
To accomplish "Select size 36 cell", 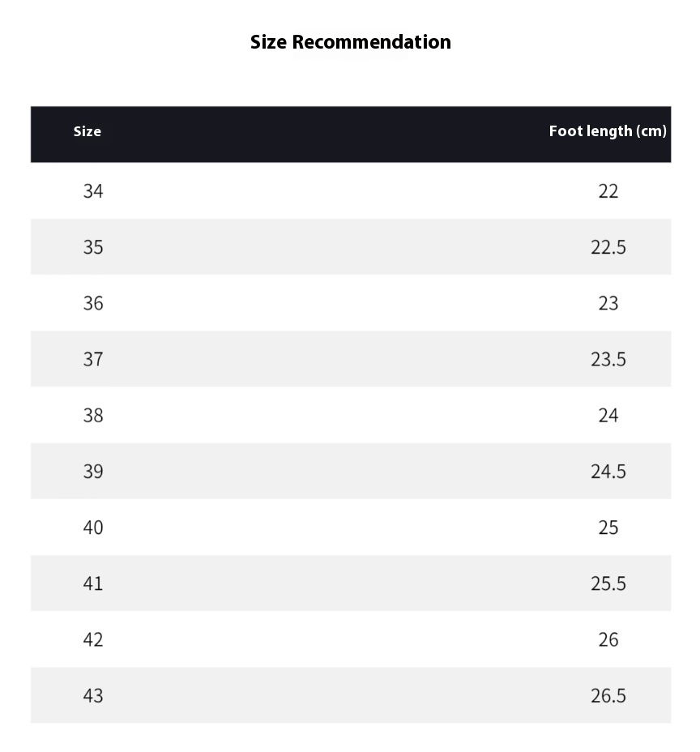I will pos(93,304).
